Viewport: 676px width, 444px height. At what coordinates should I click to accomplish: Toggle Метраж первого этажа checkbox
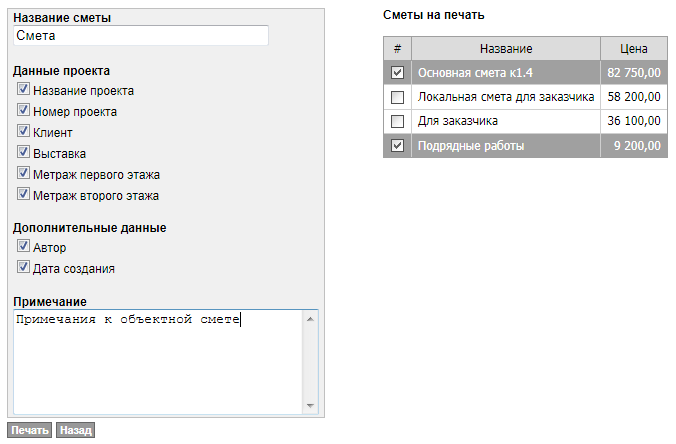click(23, 174)
